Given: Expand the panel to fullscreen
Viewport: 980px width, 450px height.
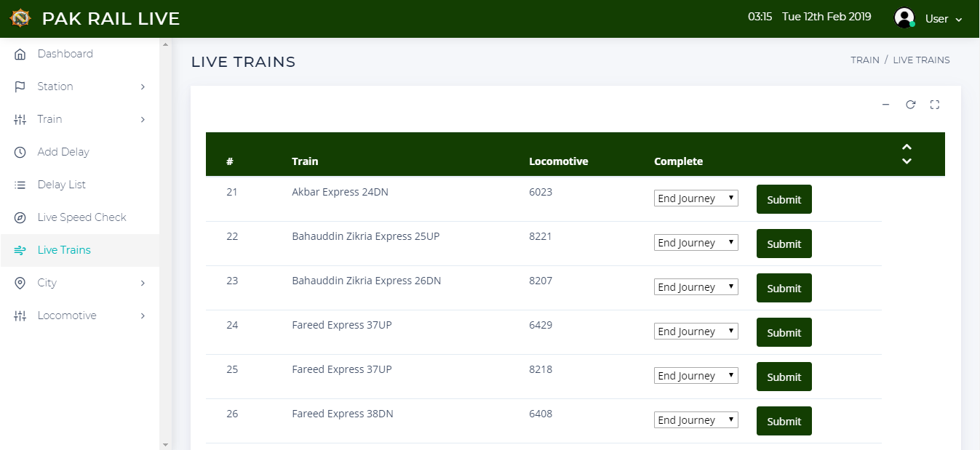Looking at the screenshot, I should pyautogui.click(x=935, y=105).
